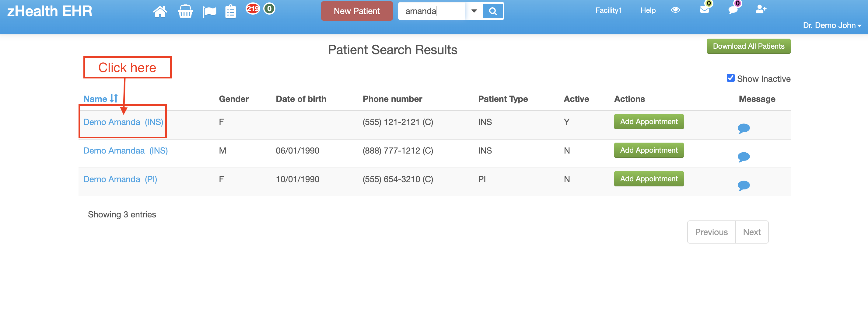Click date of birth 10/01/1990
Screen dimensions: 868x329
point(297,179)
